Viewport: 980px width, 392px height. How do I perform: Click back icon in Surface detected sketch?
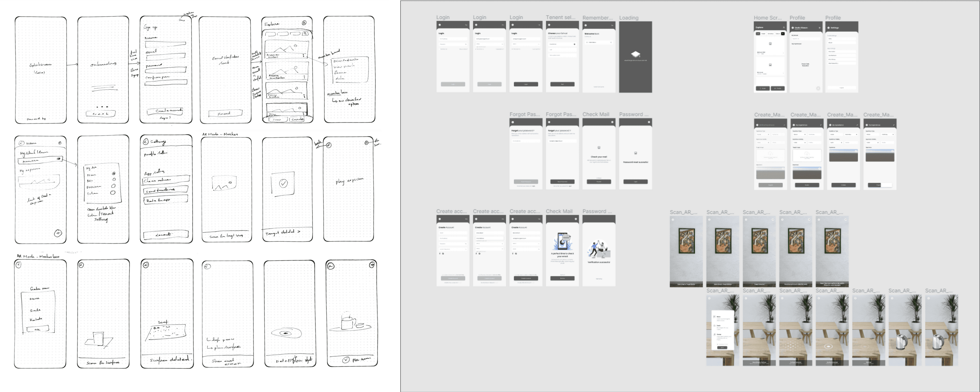(146, 265)
